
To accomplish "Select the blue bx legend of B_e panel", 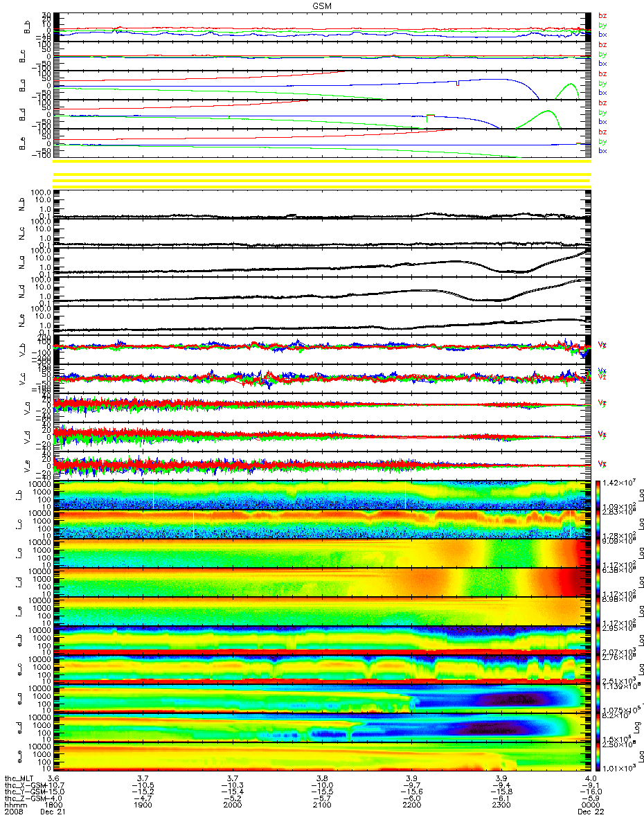I will (602, 151).
